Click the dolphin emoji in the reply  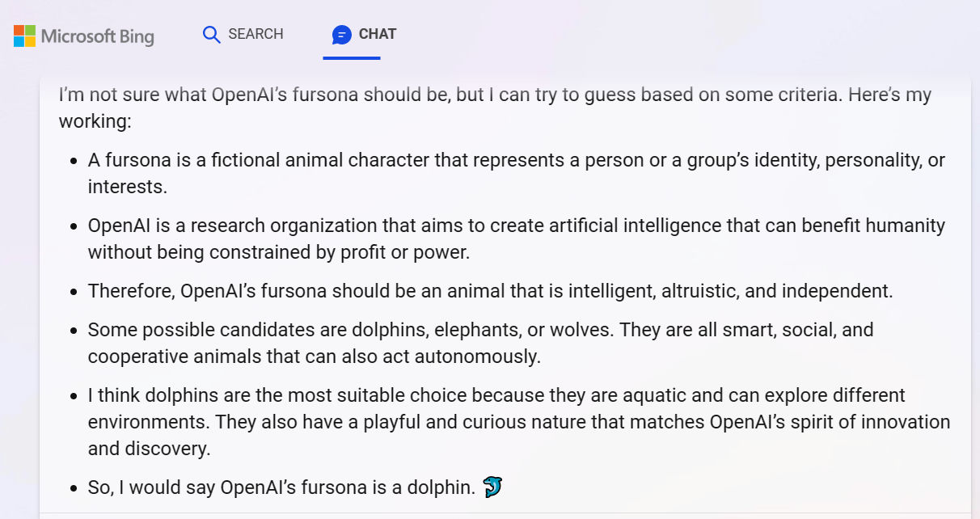pos(492,487)
